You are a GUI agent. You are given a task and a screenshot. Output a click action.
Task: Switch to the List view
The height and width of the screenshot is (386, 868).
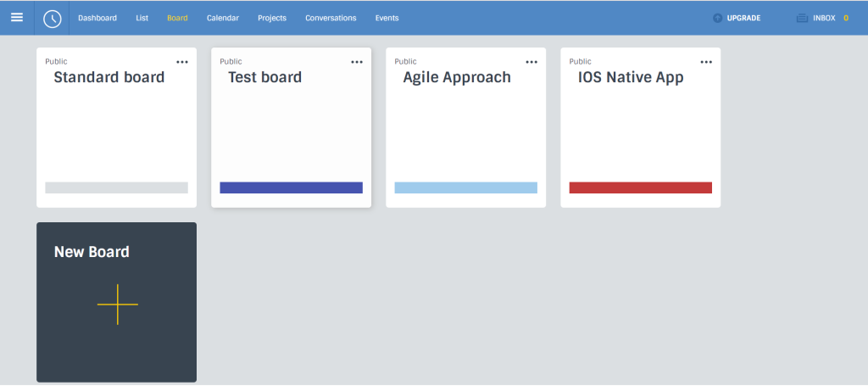(142, 18)
